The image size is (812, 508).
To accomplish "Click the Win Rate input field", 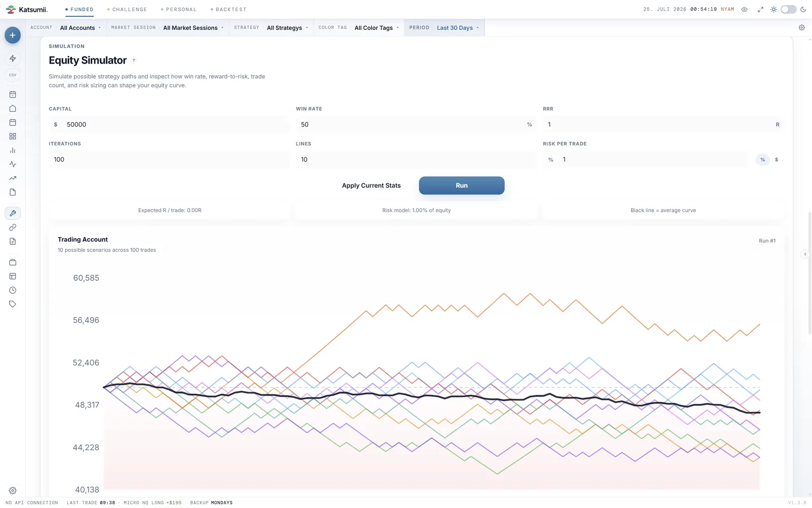I will [x=416, y=124].
